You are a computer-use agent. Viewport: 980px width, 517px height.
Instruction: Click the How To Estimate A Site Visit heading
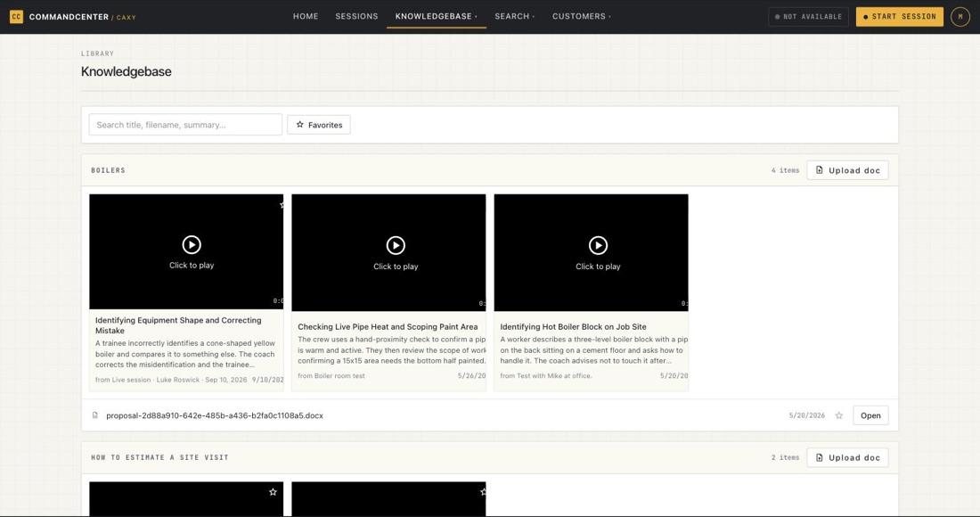[160, 457]
